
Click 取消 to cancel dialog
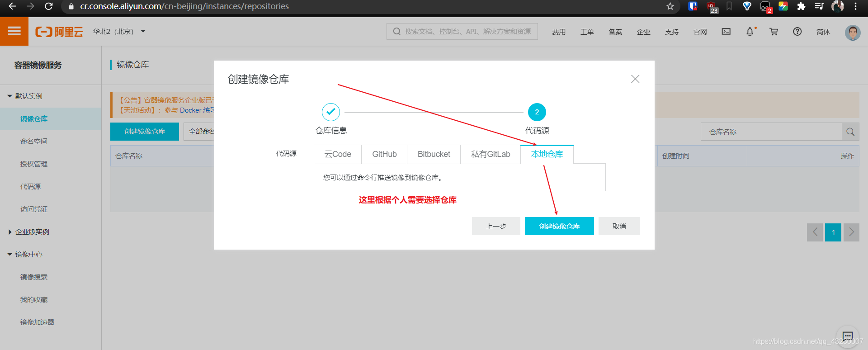pos(619,226)
